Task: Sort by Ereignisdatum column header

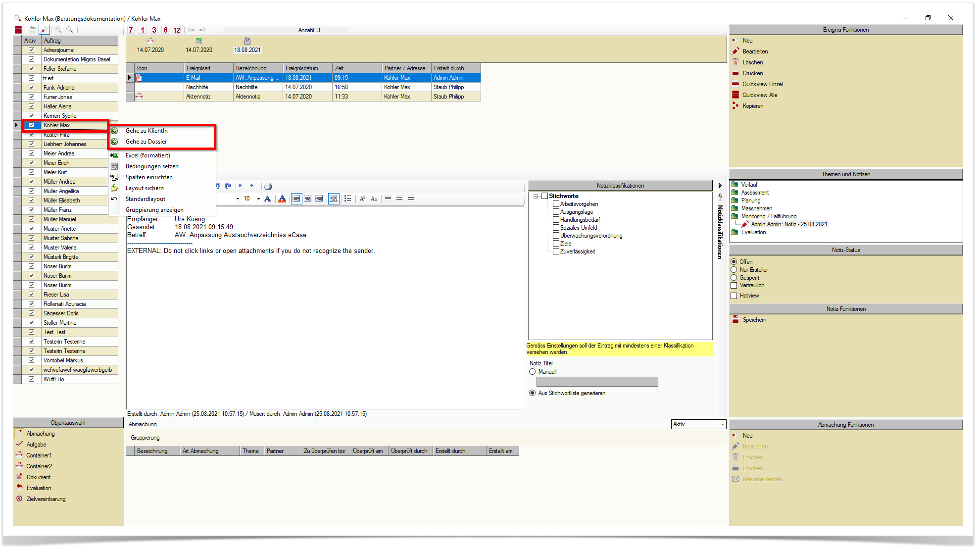Action: point(307,68)
